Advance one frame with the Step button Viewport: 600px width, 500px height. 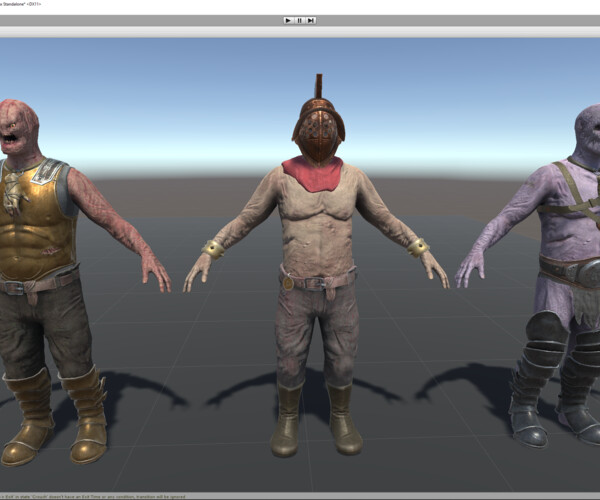pos(311,20)
